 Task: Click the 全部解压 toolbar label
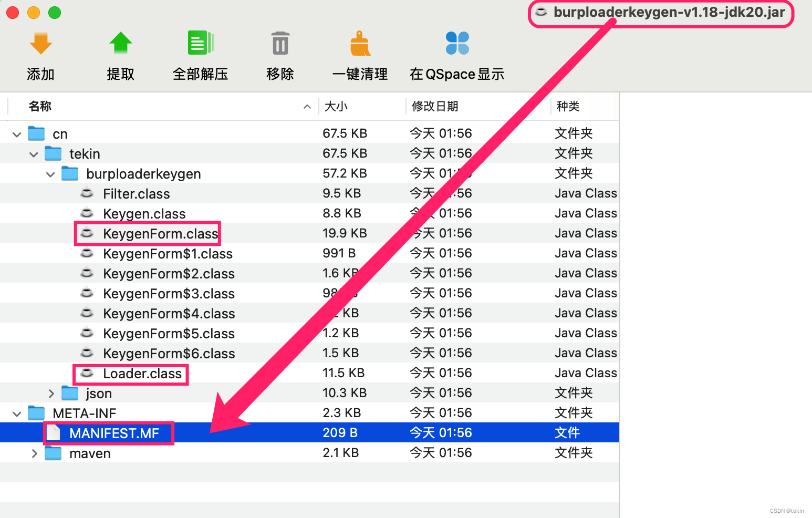coord(201,74)
